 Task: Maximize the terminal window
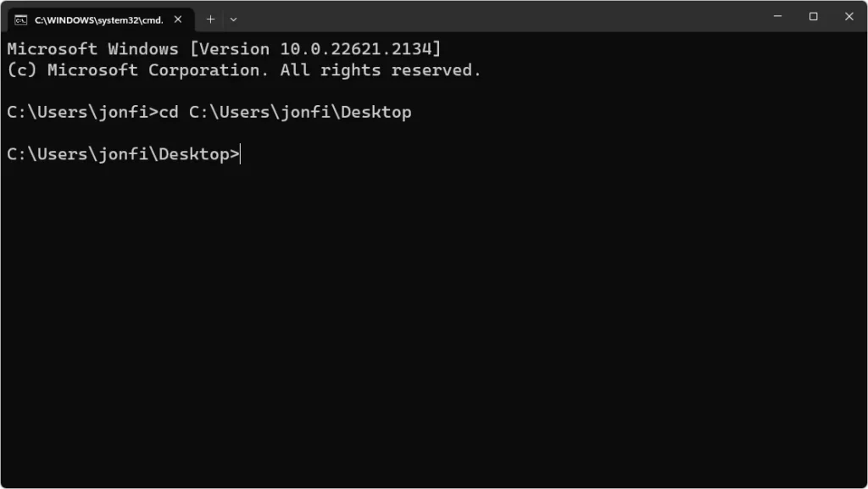coord(813,16)
